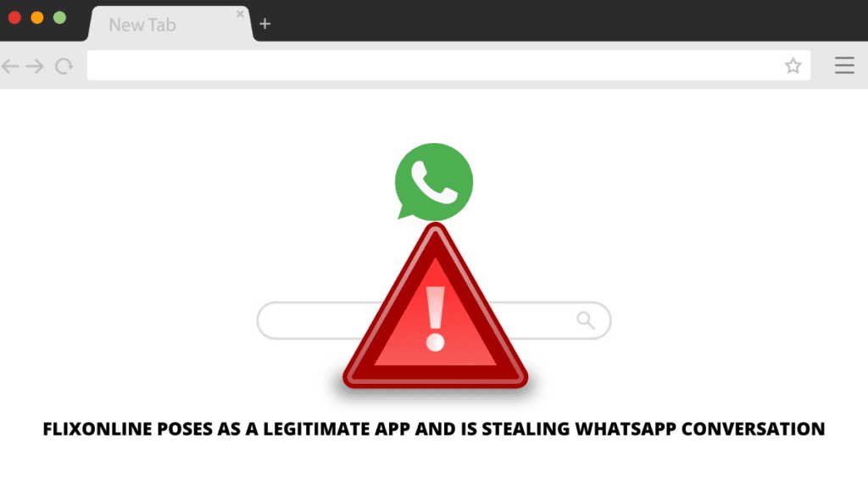Bookmark this page with the star icon
The height and width of the screenshot is (488, 868).
pyautogui.click(x=793, y=66)
